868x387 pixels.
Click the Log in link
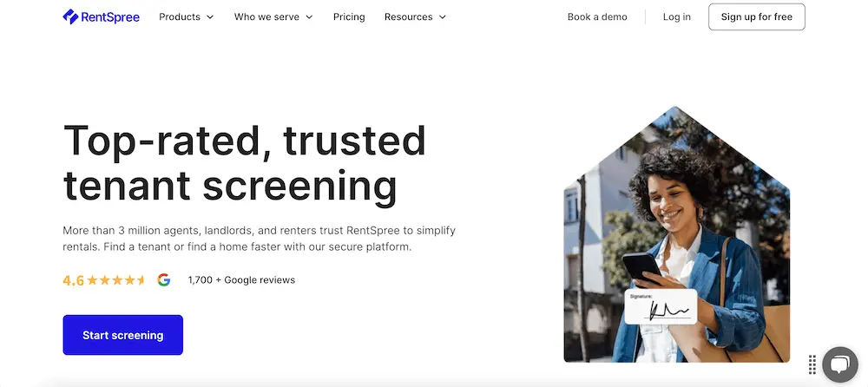pos(676,16)
